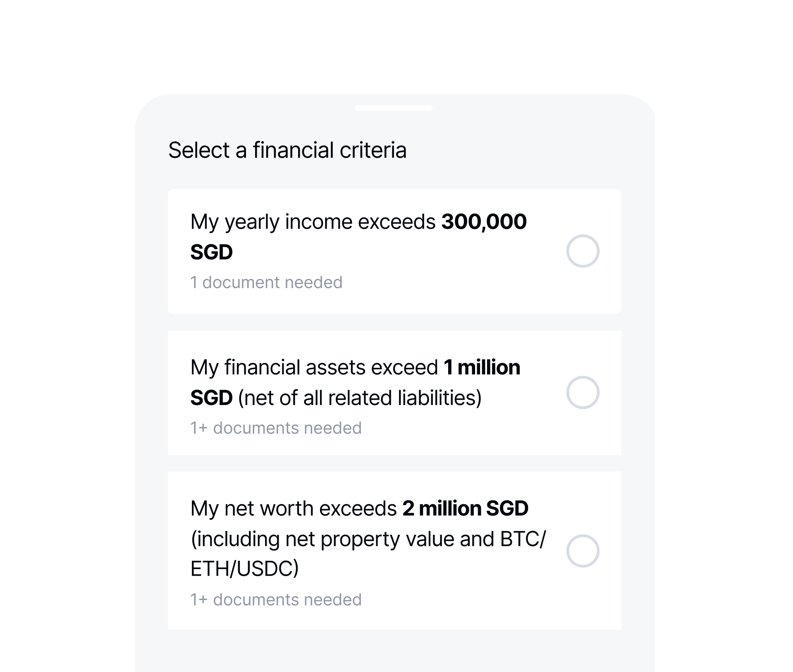
Task: Click the bold '300,000' amount text
Action: point(484,222)
